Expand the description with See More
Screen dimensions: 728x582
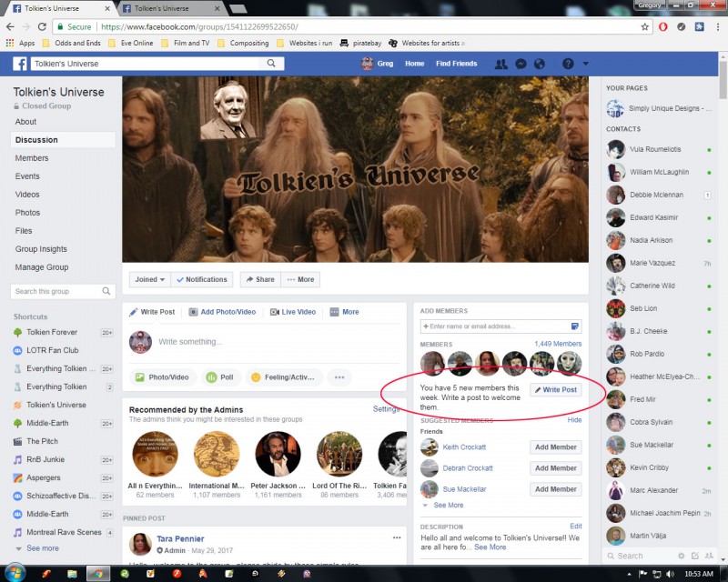point(490,547)
